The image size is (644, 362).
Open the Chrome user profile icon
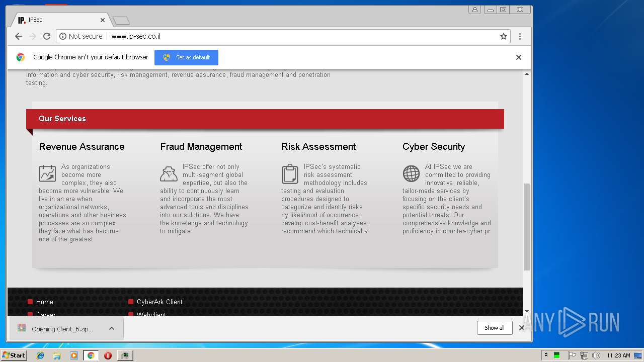[x=474, y=10]
